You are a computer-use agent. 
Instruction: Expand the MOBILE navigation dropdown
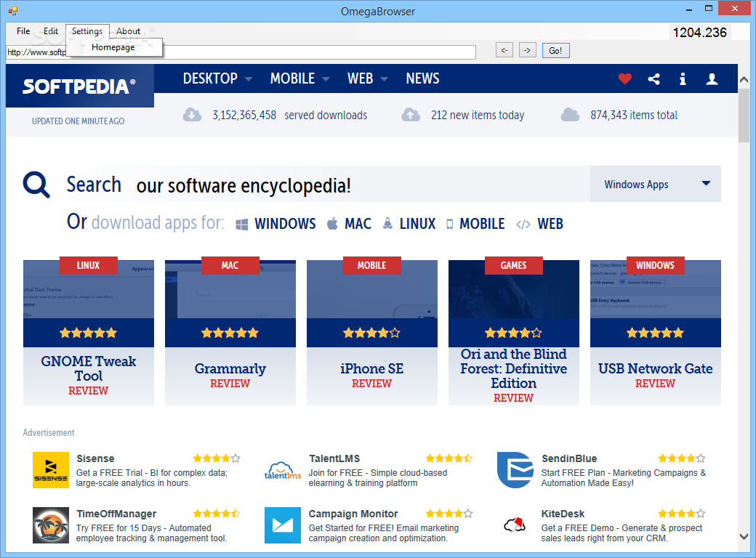point(299,78)
